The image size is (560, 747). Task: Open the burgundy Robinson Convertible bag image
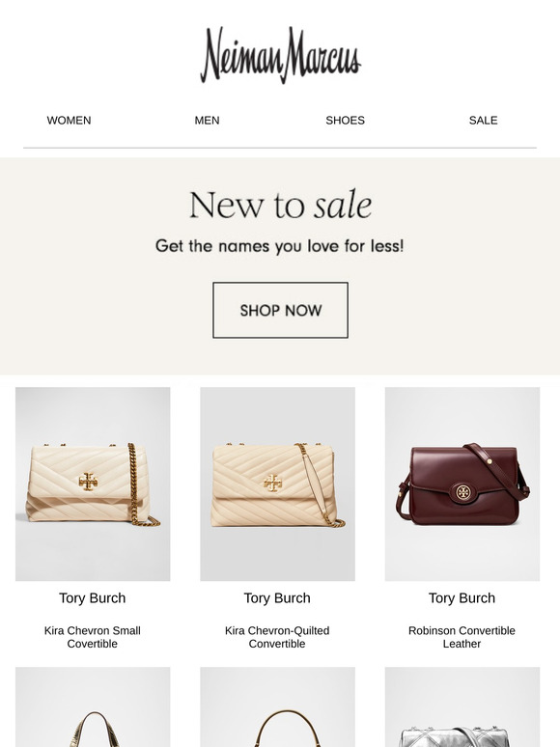pos(462,484)
